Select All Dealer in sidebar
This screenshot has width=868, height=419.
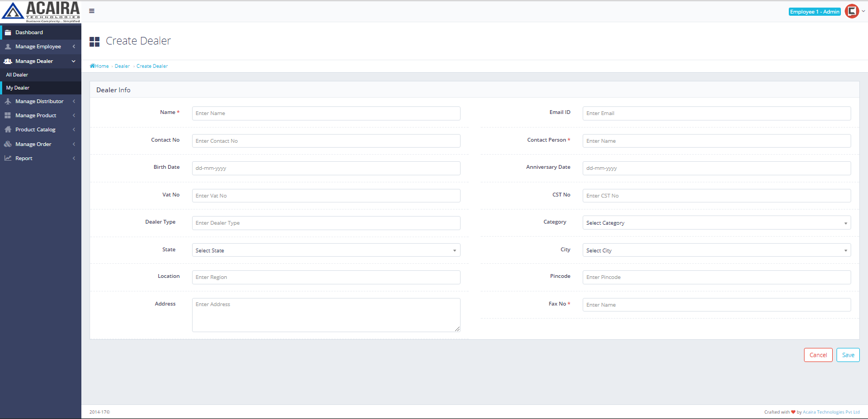pyautogui.click(x=17, y=75)
